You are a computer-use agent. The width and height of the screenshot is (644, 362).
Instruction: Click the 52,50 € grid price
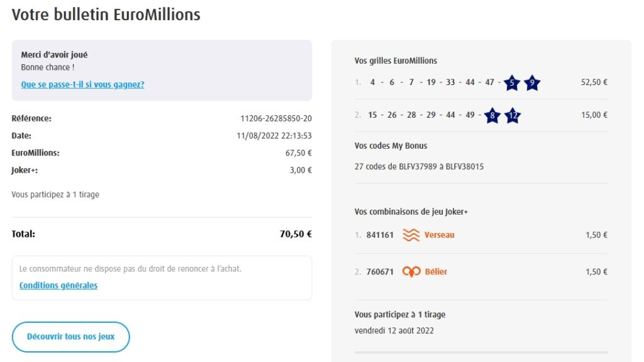click(594, 82)
